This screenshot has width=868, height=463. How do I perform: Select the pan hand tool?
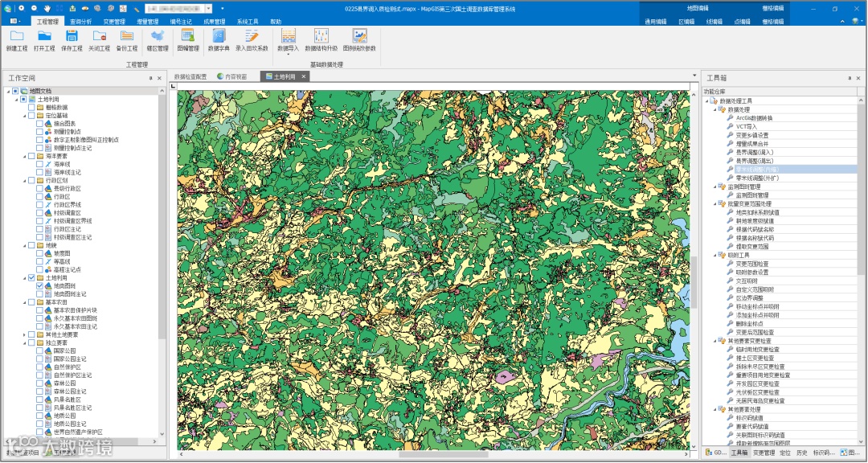47,8
